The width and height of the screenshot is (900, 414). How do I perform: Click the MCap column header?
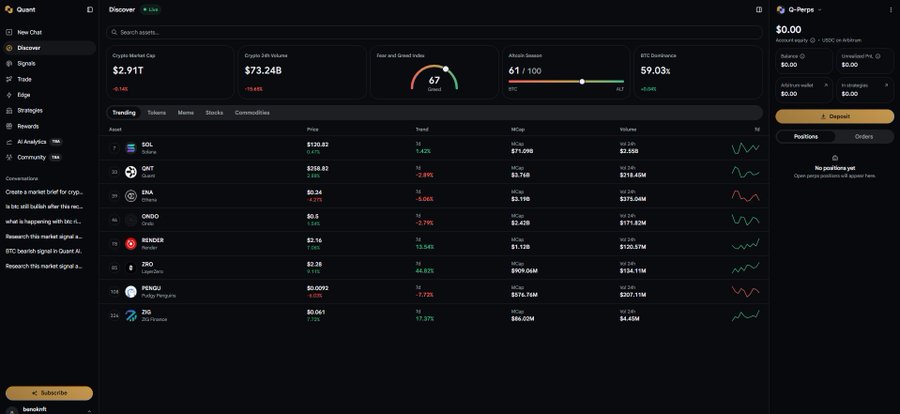pos(518,130)
